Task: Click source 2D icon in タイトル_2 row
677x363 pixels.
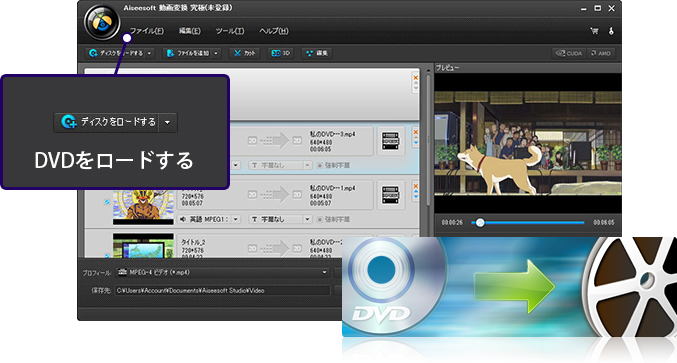Action: pyautogui.click(x=252, y=249)
